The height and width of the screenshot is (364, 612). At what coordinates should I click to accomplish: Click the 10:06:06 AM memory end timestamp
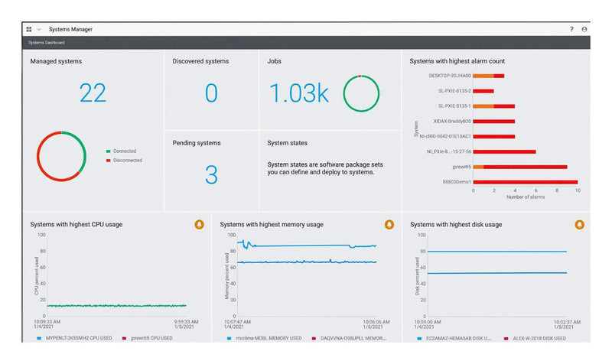coord(376,322)
